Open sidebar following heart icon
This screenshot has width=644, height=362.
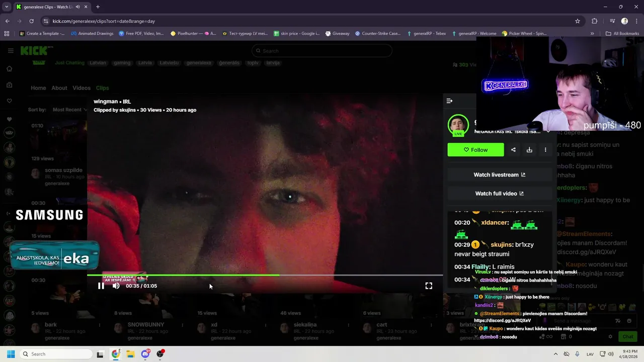pyautogui.click(x=9, y=101)
